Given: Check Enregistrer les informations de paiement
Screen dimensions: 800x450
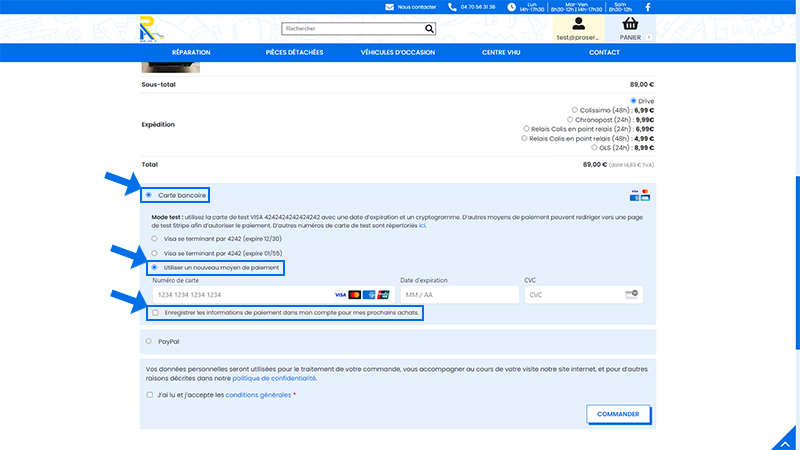Looking at the screenshot, I should coord(155,313).
